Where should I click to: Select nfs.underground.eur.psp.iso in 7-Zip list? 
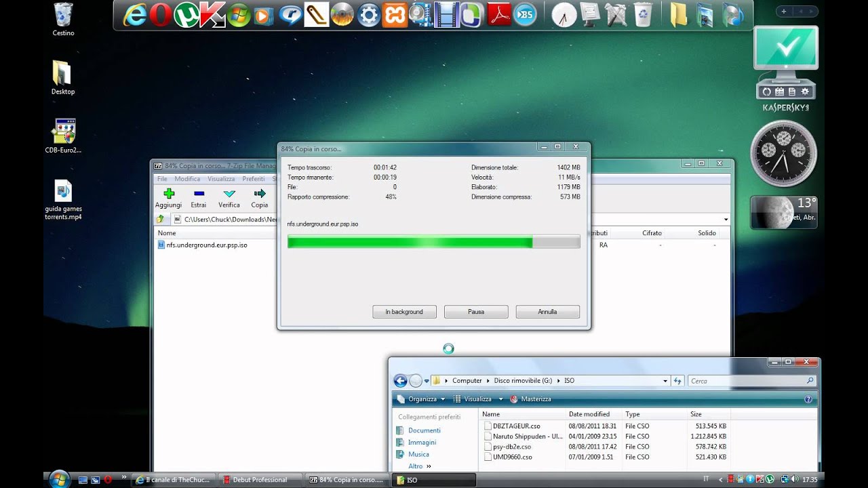[x=202, y=245]
